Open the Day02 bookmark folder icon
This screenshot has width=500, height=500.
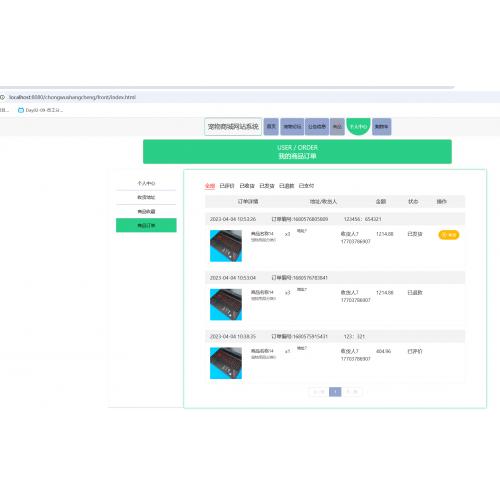coord(21,110)
